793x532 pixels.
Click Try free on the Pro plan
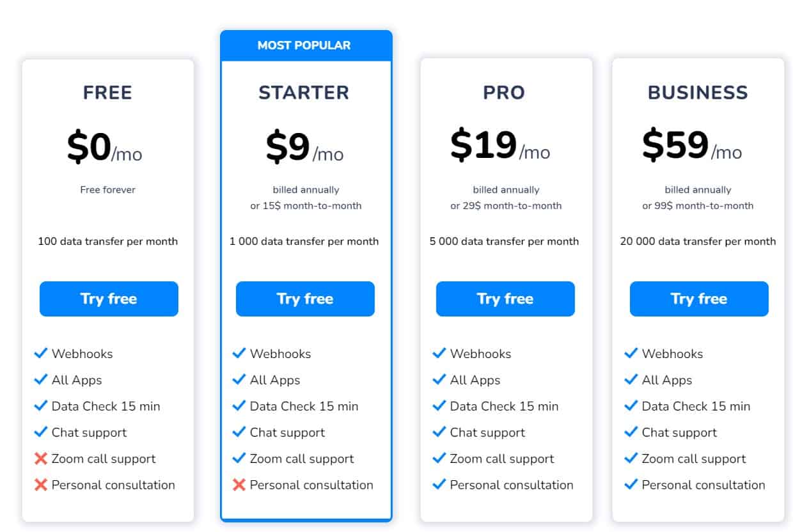[505, 299]
